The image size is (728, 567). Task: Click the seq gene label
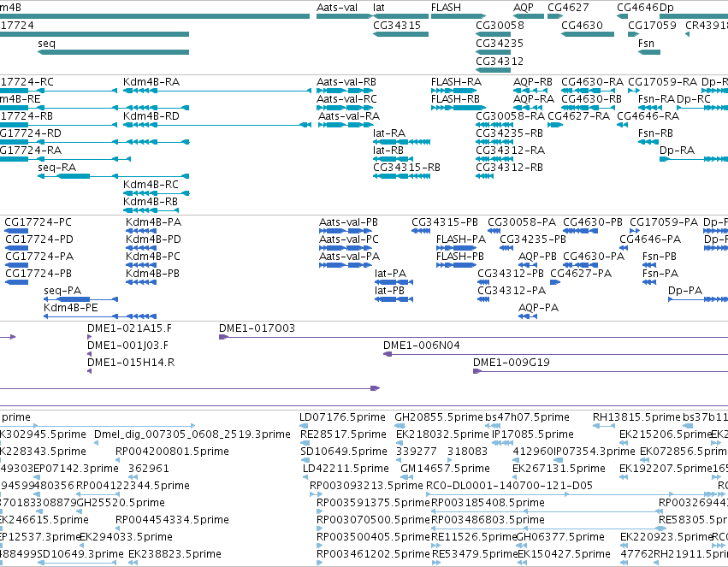click(46, 44)
